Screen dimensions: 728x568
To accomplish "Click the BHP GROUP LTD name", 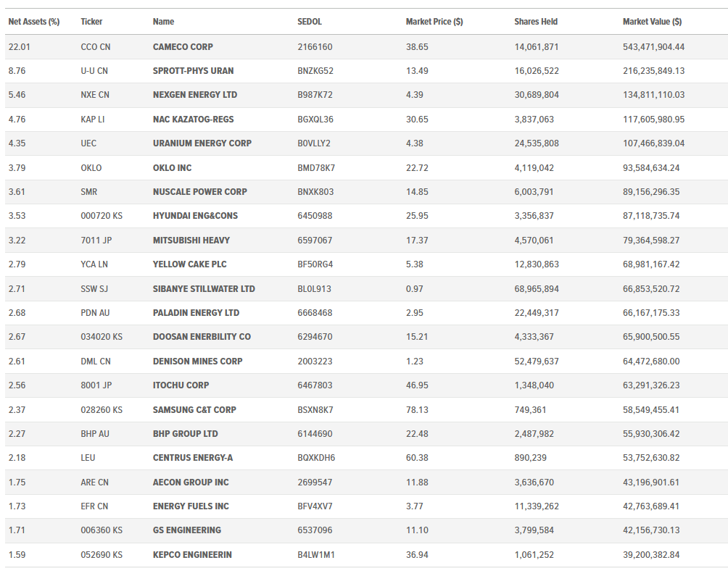I will pyautogui.click(x=185, y=434).
